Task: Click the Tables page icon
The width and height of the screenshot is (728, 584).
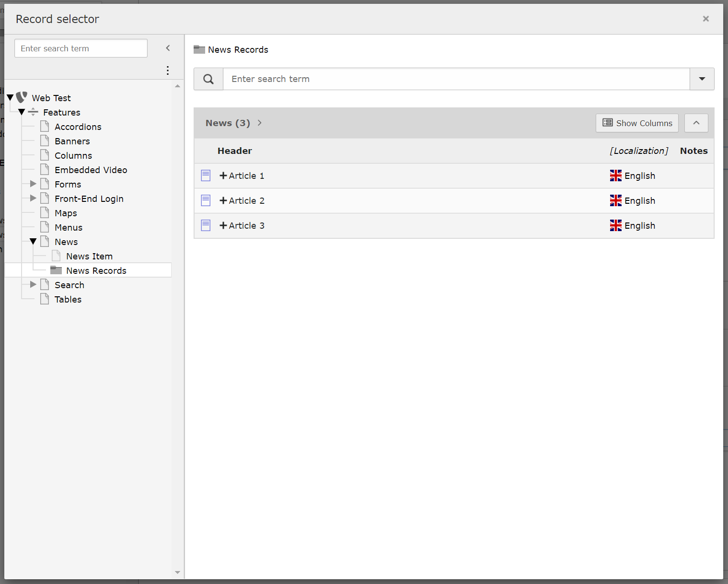Action: click(x=45, y=299)
